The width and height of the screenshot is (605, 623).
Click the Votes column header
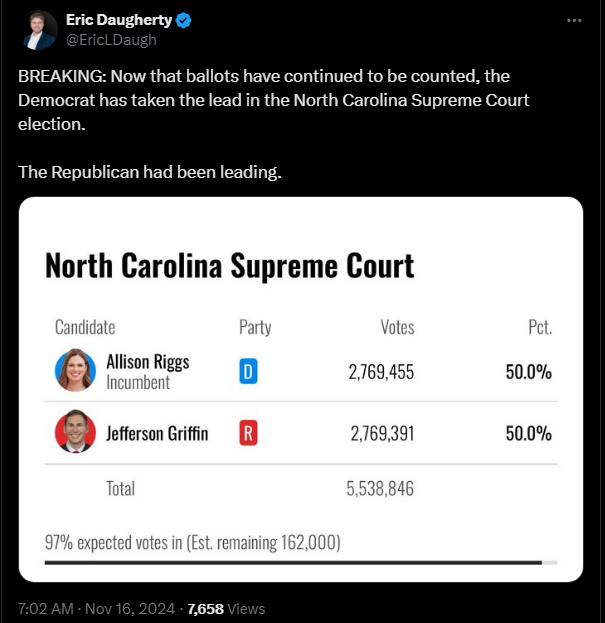(x=397, y=327)
